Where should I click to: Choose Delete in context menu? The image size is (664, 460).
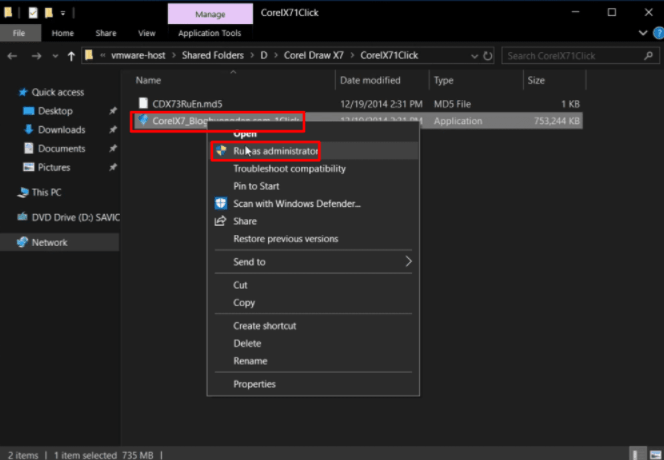tap(313, 344)
